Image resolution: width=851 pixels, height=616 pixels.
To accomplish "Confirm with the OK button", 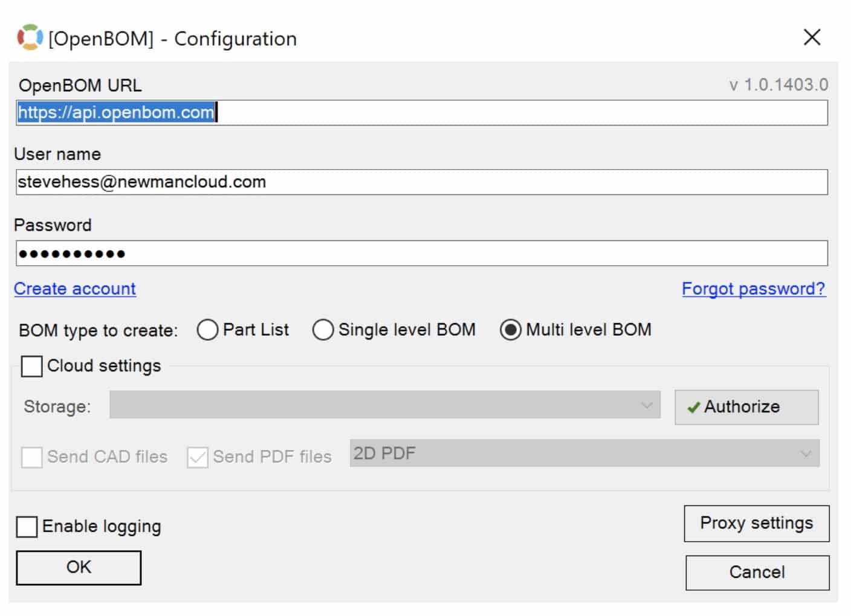I will point(79,568).
